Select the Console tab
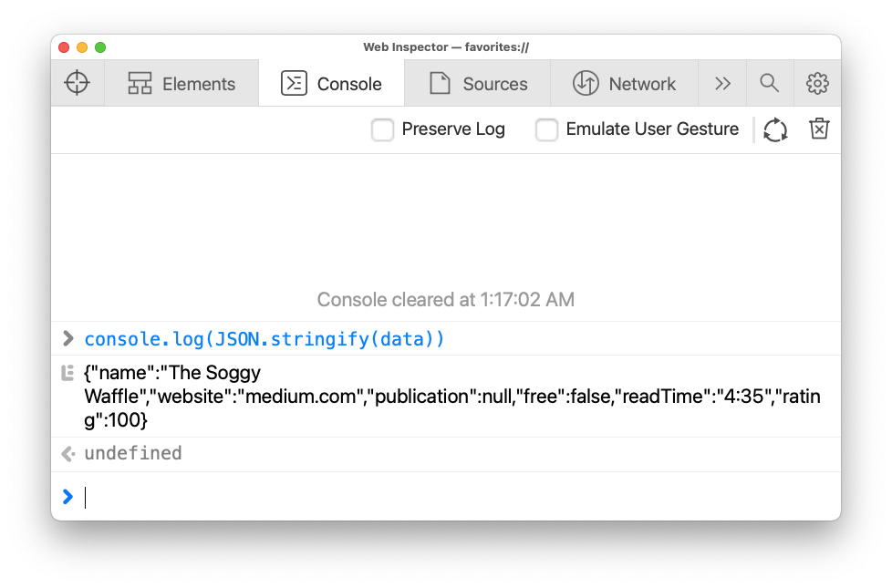892x588 pixels. pos(333,83)
